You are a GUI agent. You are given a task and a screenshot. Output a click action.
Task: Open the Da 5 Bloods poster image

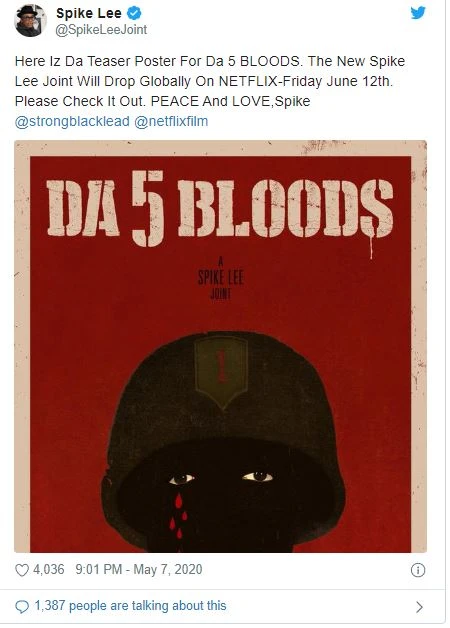click(x=220, y=346)
